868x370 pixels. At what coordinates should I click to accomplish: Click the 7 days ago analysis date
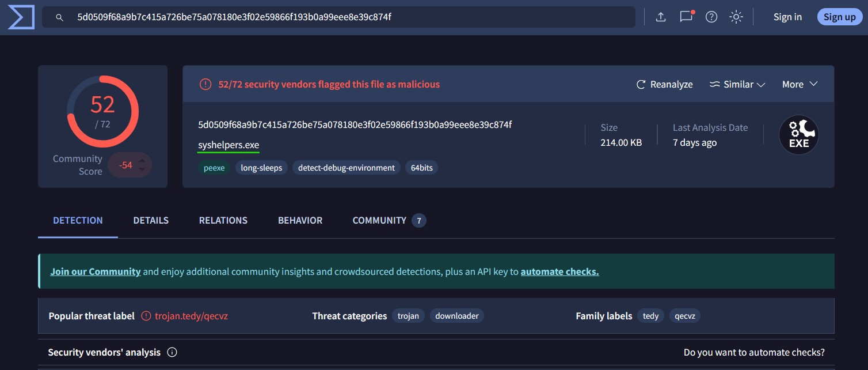click(x=695, y=142)
